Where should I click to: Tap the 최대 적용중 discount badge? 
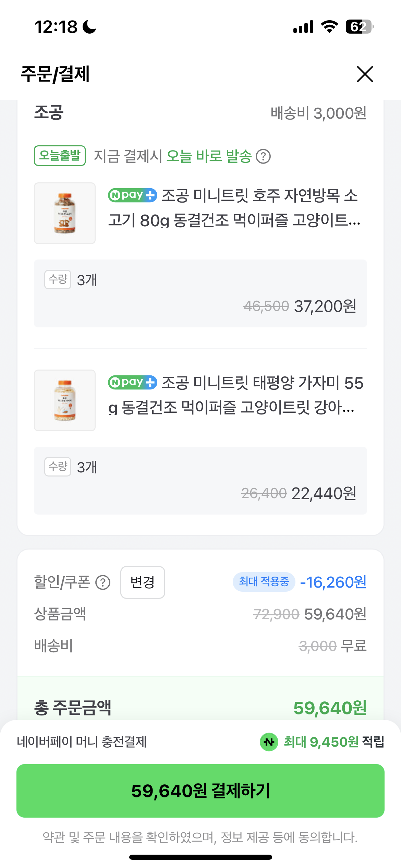click(264, 582)
